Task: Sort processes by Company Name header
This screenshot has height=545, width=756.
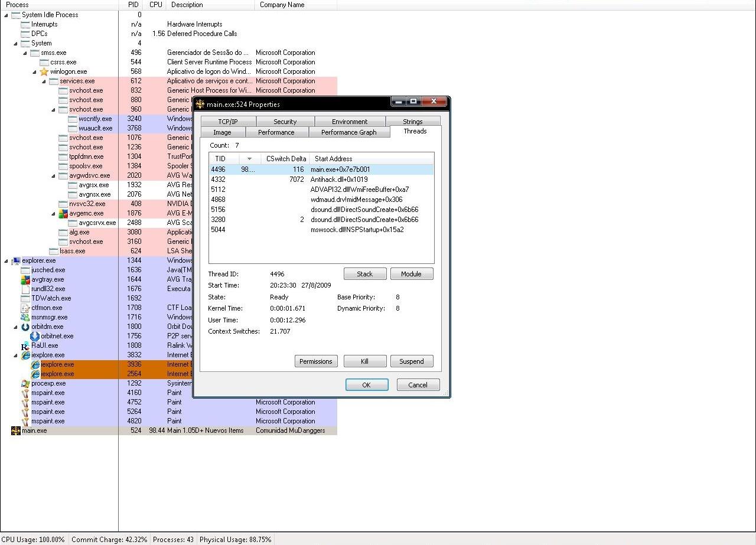Action: click(x=296, y=5)
